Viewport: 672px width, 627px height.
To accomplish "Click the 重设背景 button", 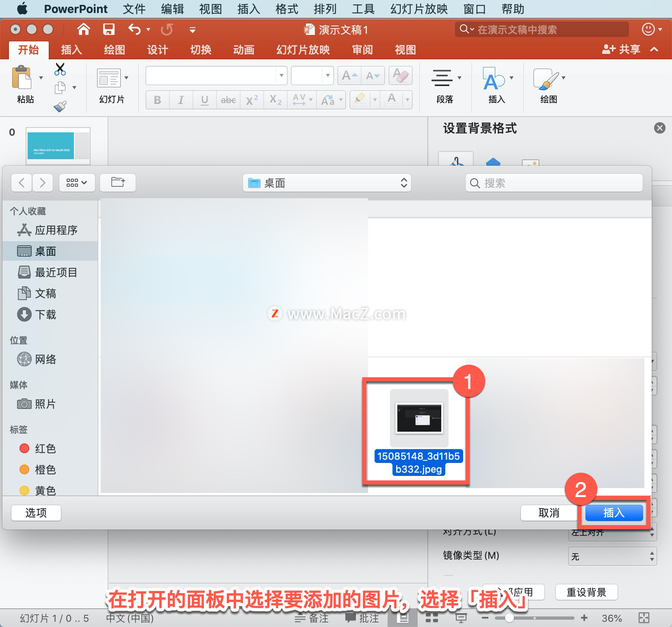I will coord(586,592).
